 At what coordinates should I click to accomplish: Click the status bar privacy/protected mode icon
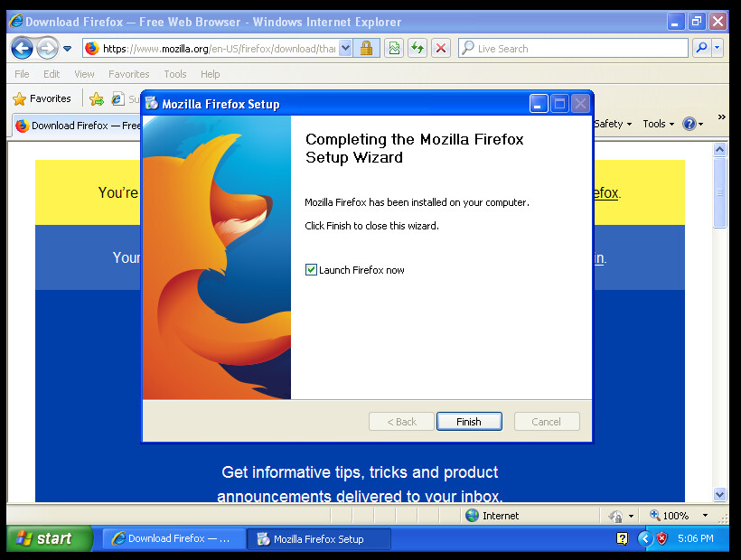615,516
